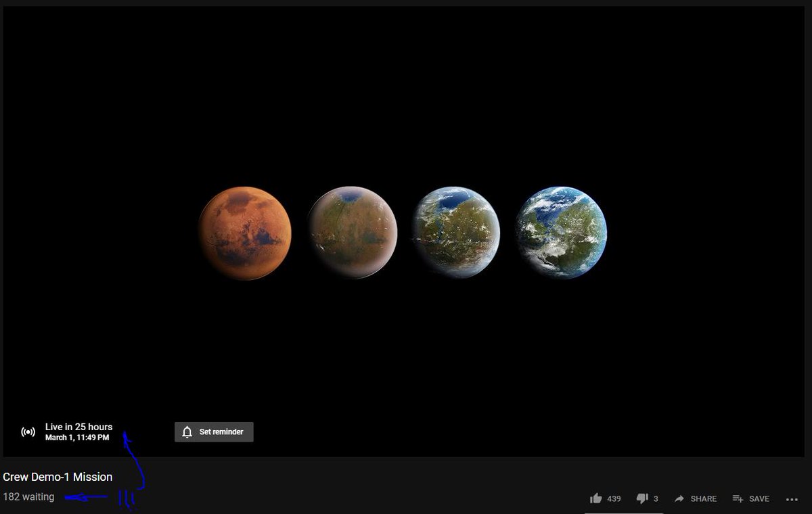
Task: Click the Live in 25 hours text
Action: [78, 427]
